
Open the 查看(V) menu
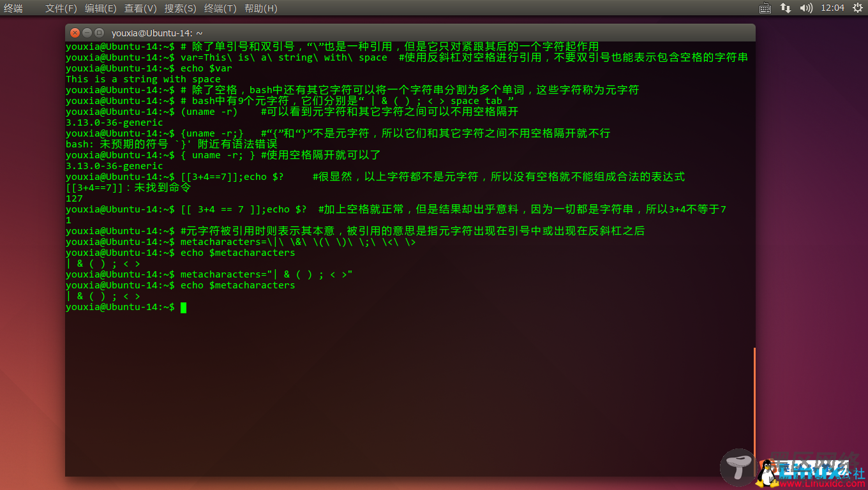(140, 8)
